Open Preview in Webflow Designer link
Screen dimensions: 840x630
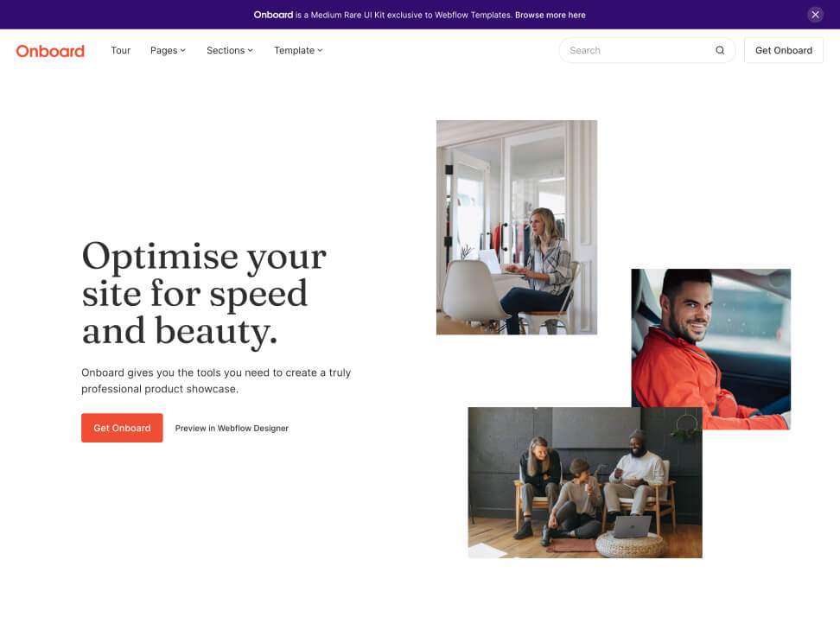point(232,428)
